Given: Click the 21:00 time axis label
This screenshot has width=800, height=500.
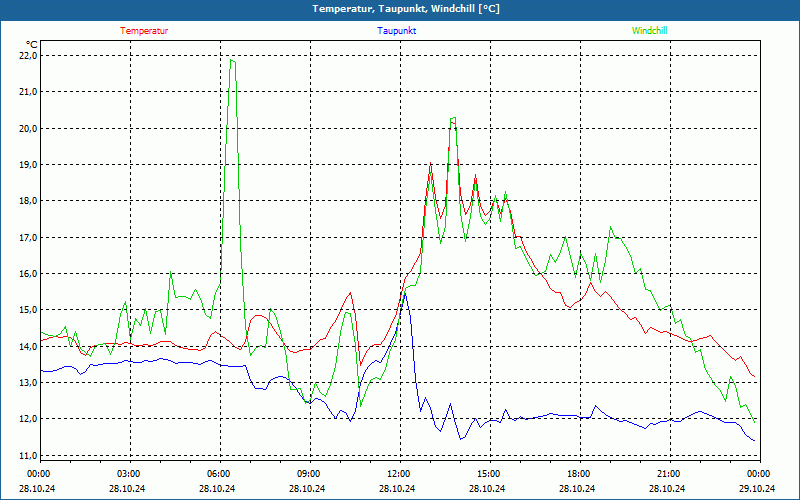Looking at the screenshot, I should (x=667, y=474).
